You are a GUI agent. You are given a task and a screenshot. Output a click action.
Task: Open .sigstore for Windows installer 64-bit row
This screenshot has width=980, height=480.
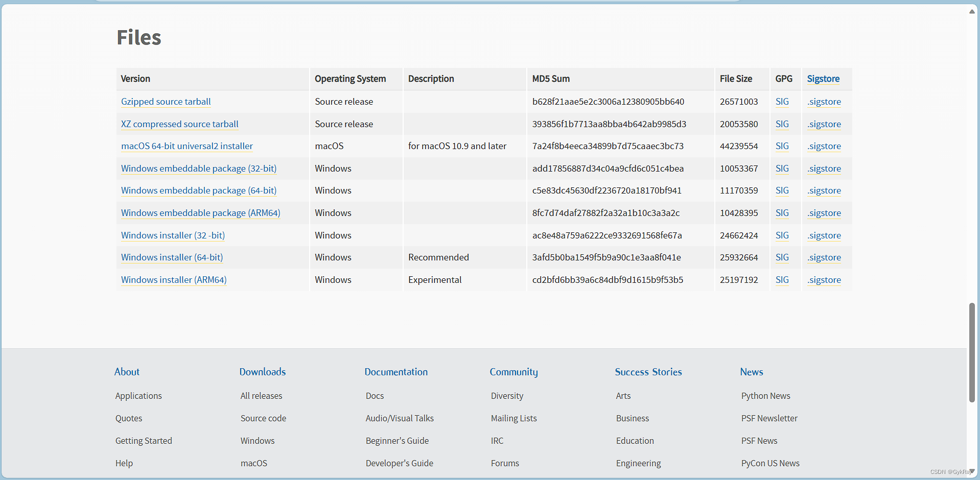[x=824, y=257]
